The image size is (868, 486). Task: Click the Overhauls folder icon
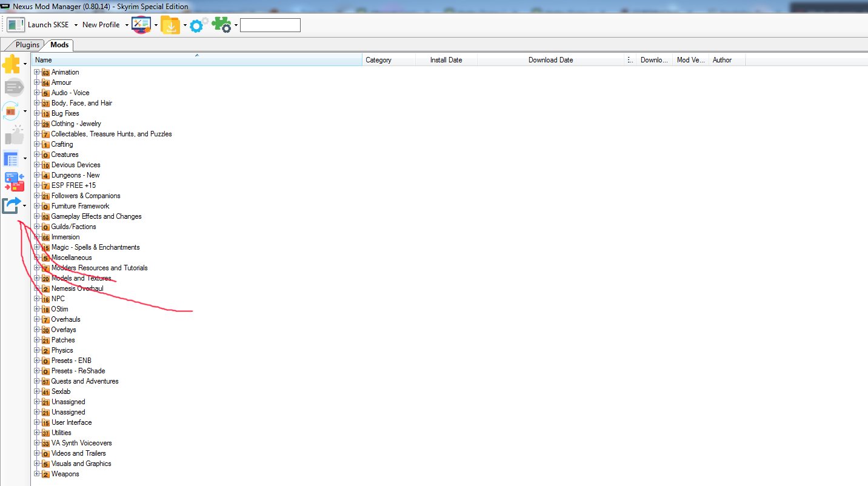(45, 319)
